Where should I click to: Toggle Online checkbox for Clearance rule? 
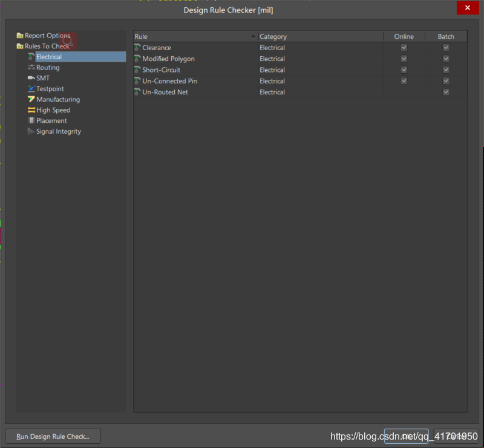point(404,48)
